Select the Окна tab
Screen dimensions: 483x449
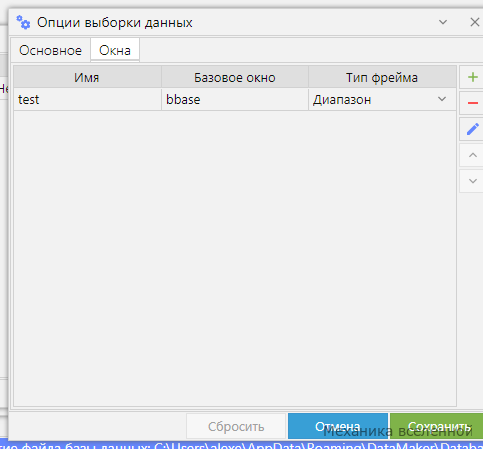115,50
